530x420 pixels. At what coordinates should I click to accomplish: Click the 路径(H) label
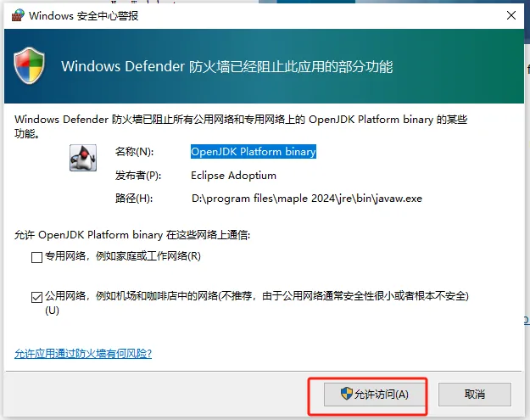[x=134, y=199]
